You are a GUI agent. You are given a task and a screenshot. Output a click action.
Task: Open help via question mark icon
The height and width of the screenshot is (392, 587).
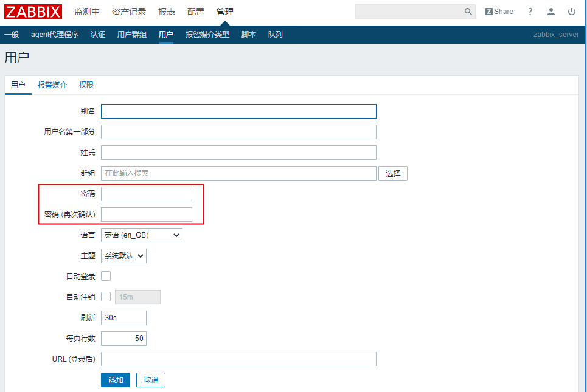click(530, 12)
